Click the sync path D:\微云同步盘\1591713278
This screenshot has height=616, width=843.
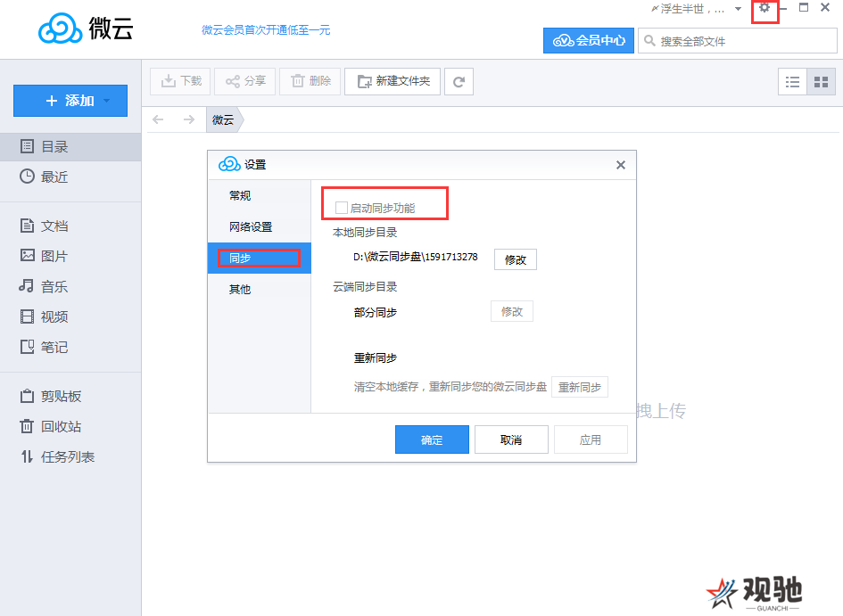pyautogui.click(x=415, y=257)
